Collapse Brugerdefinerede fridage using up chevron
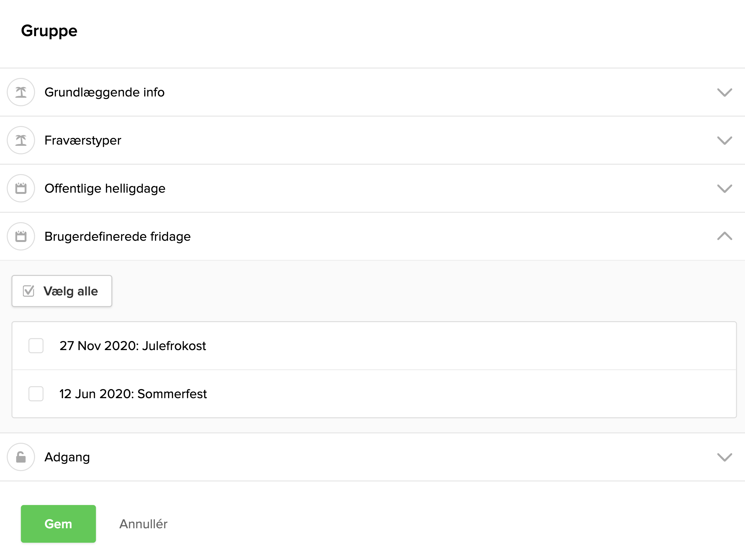 (x=725, y=236)
